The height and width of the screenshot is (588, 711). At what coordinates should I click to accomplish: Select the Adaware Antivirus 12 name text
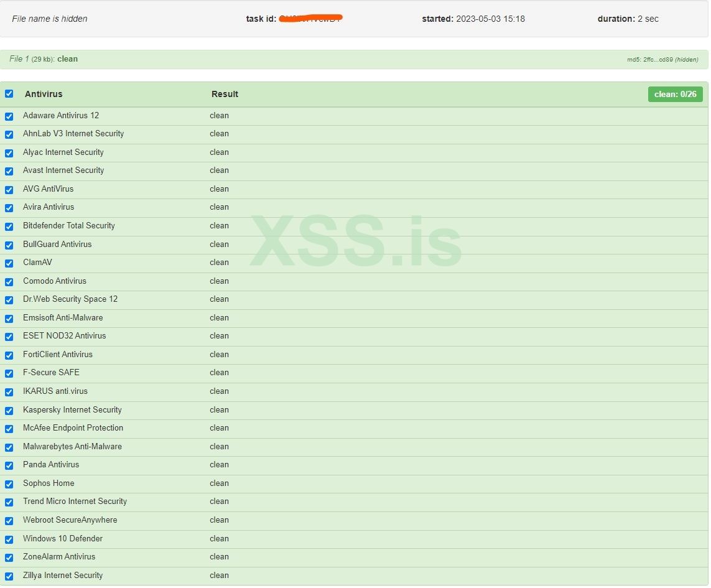(x=61, y=115)
